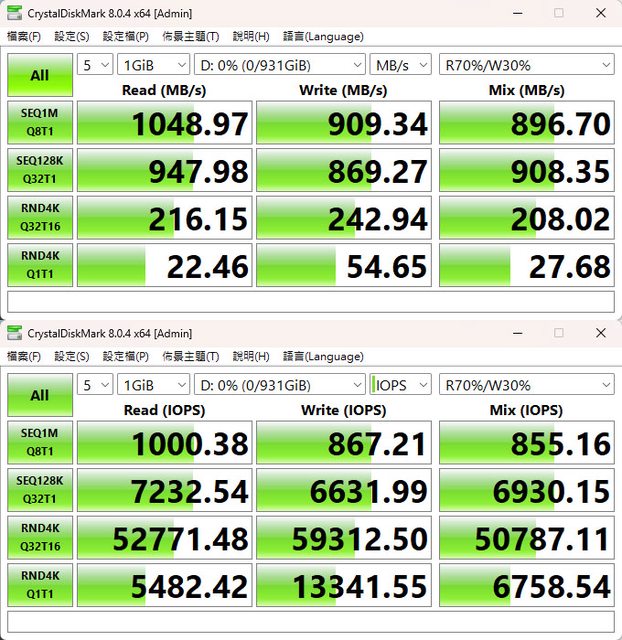Start SEQ1M Q8T1 test in the MB/s window
The height and width of the screenshot is (640, 622).
39,123
